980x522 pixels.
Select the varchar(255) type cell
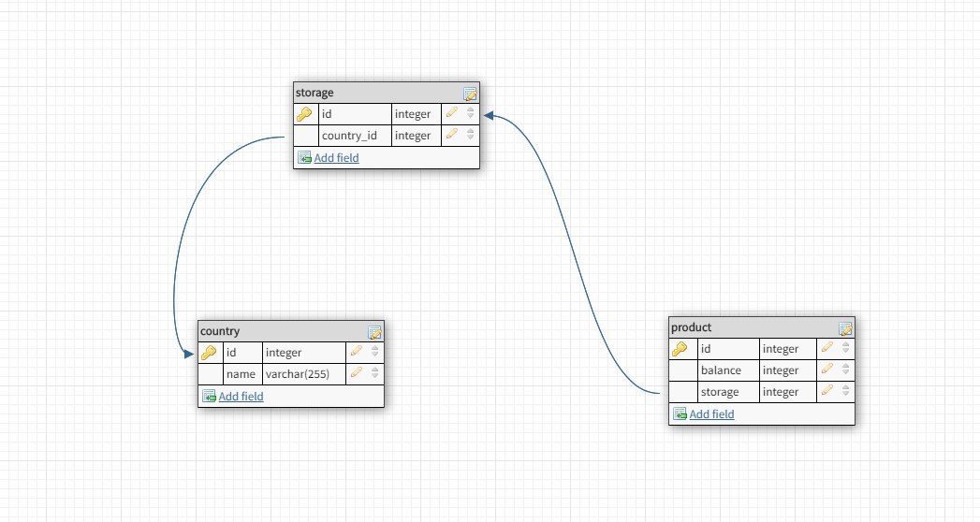(304, 374)
